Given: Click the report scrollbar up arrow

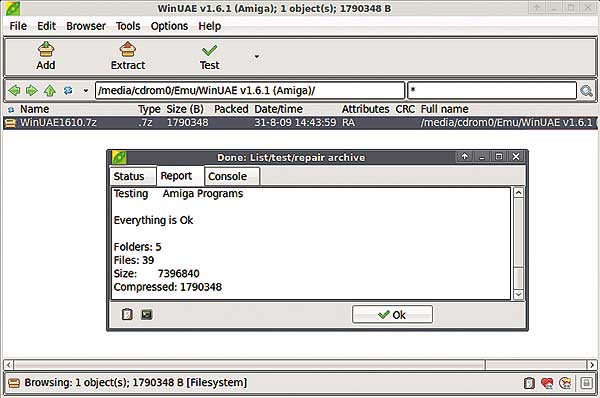Looking at the screenshot, I should [518, 192].
